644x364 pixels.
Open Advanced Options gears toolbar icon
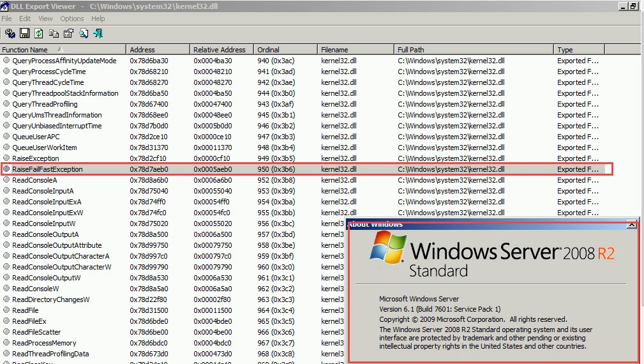[x=10, y=33]
